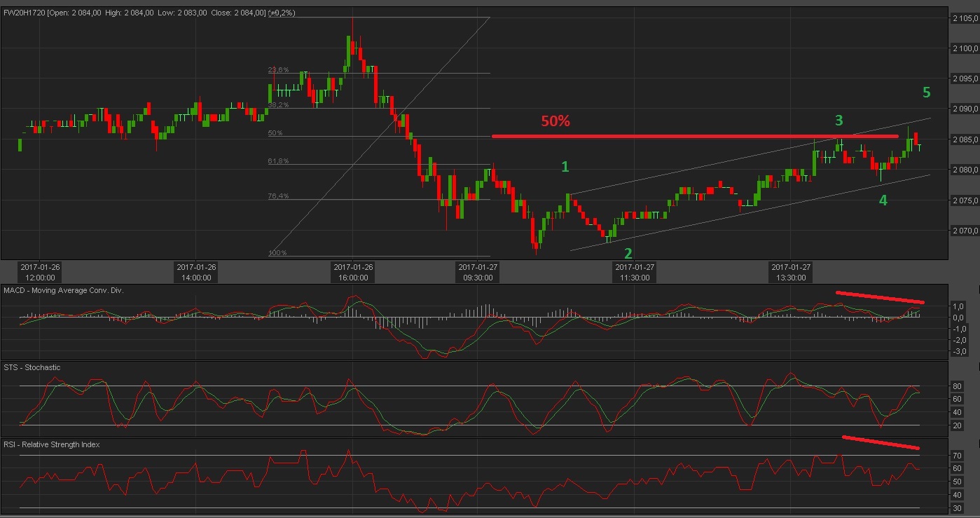Click the 20 label on Stochastic axis
Image resolution: width=980 pixels, height=518 pixels.
pyautogui.click(x=957, y=425)
